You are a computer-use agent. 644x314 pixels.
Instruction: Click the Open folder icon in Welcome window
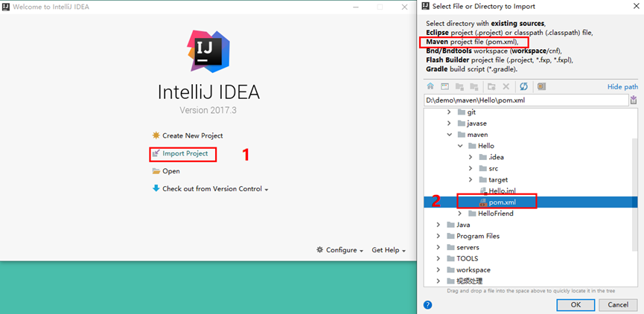point(156,171)
